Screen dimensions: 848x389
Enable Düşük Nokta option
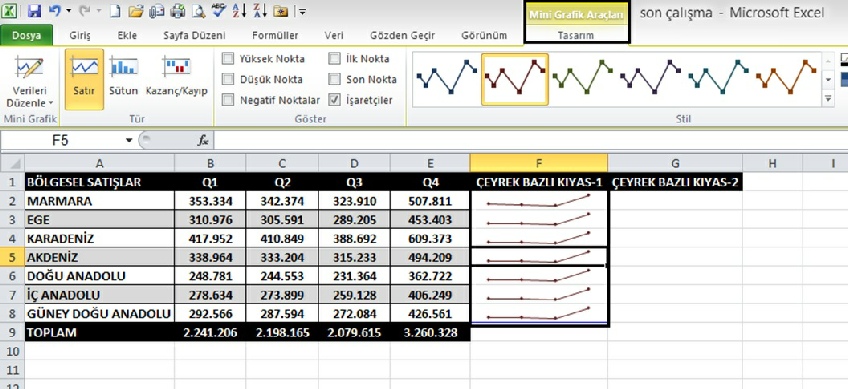[228, 79]
